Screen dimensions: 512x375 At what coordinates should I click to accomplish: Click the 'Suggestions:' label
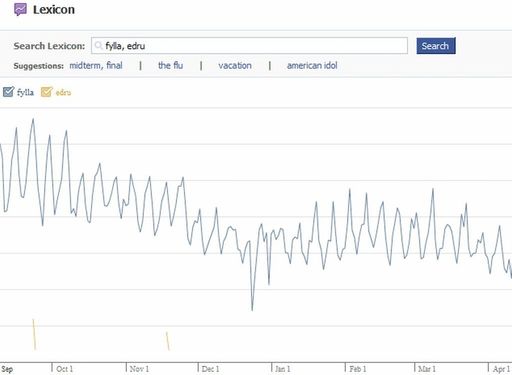click(38, 66)
